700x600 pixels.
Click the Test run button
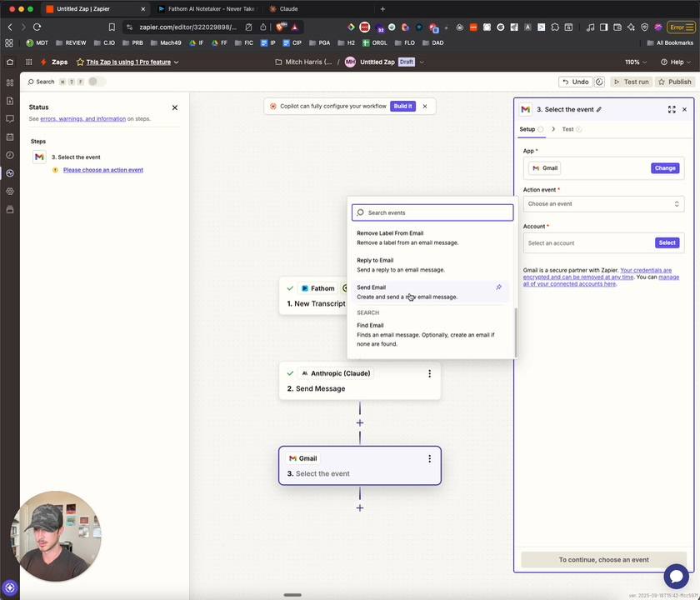click(632, 82)
